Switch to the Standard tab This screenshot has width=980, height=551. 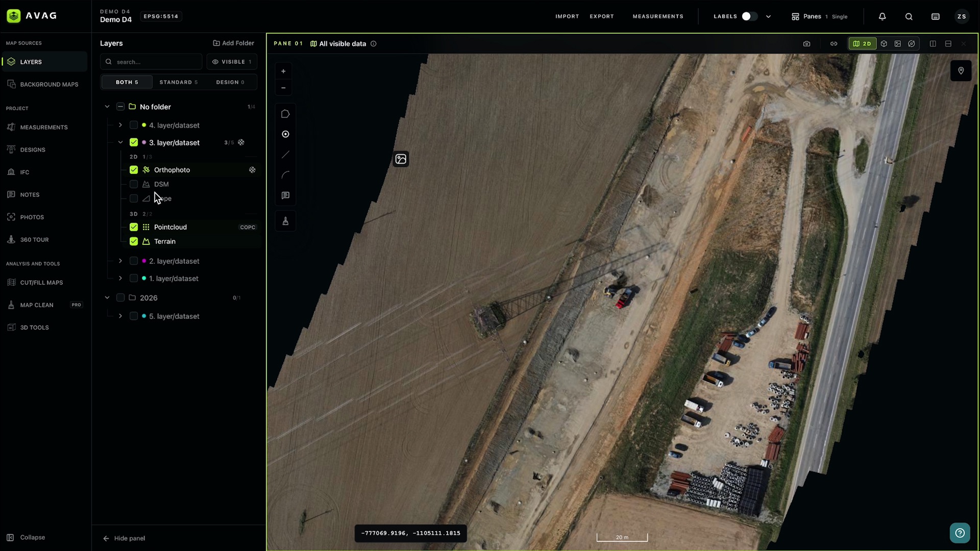(x=178, y=82)
